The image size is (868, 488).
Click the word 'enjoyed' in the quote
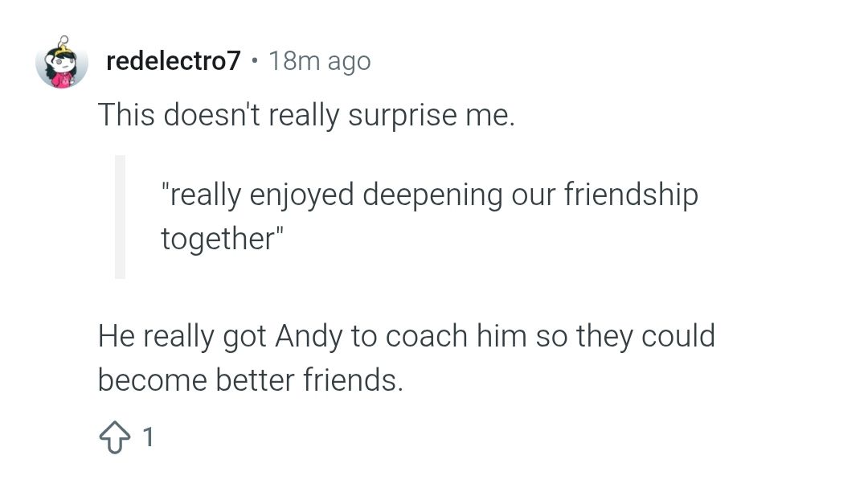pyautogui.click(x=301, y=195)
